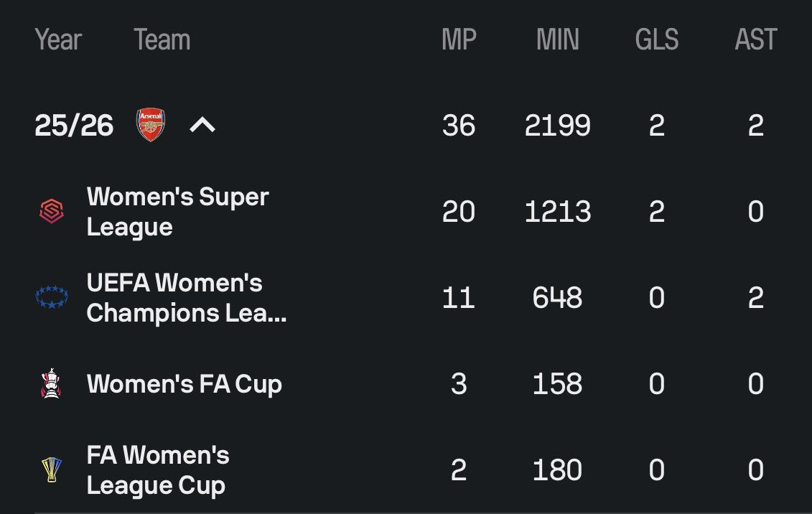Click the Year column header
The image size is (812, 514).
coord(58,39)
